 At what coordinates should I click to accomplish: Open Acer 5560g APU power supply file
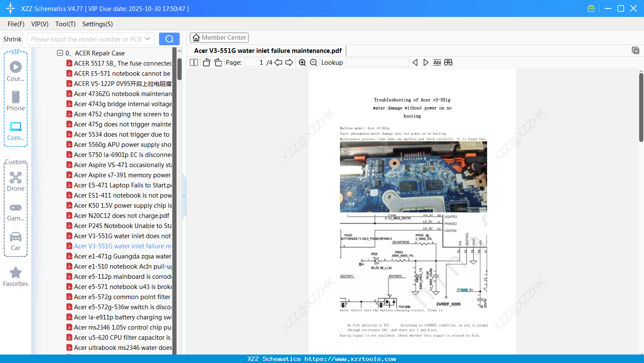(119, 144)
